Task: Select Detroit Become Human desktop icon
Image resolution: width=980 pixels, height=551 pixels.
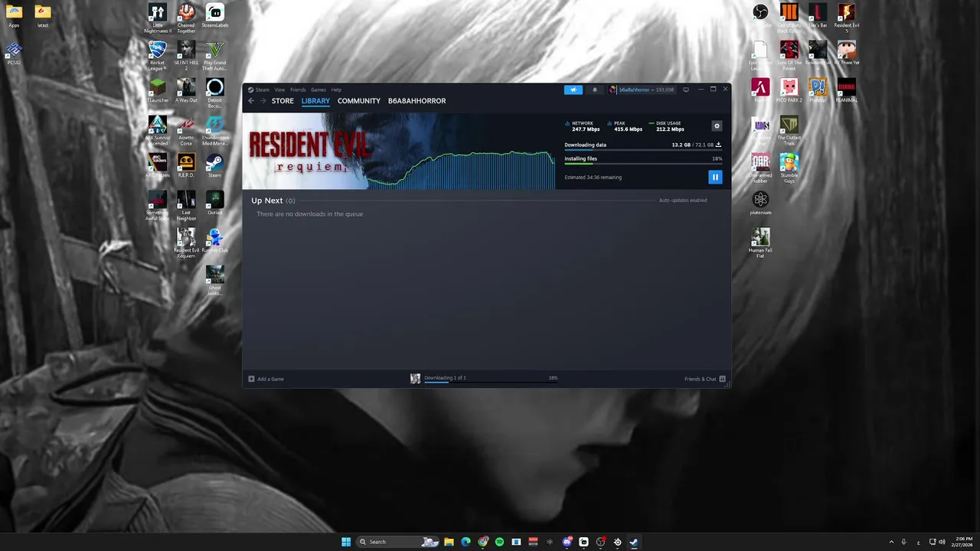Action: pyautogui.click(x=215, y=93)
